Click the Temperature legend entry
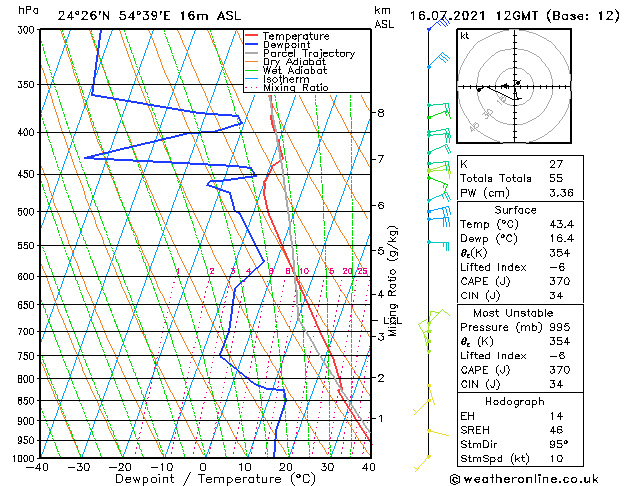Screen dimensions: 629x486 [287, 36]
